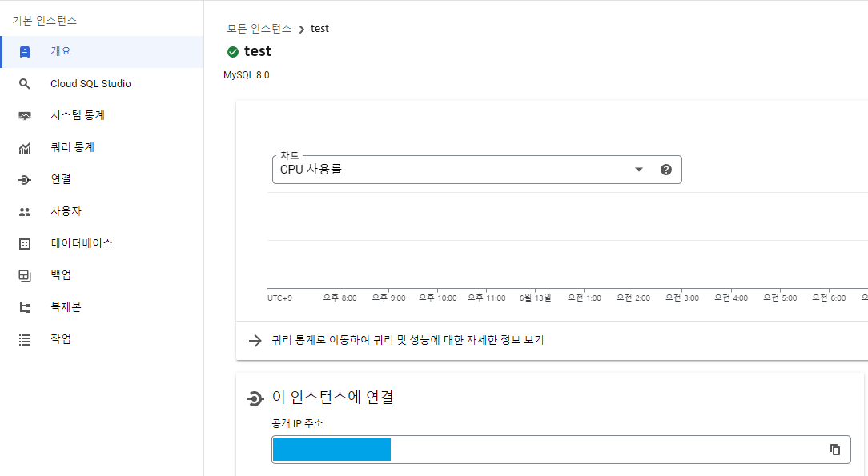Click the dropdown arrow of the 차트 selector
868x476 pixels.
point(639,170)
